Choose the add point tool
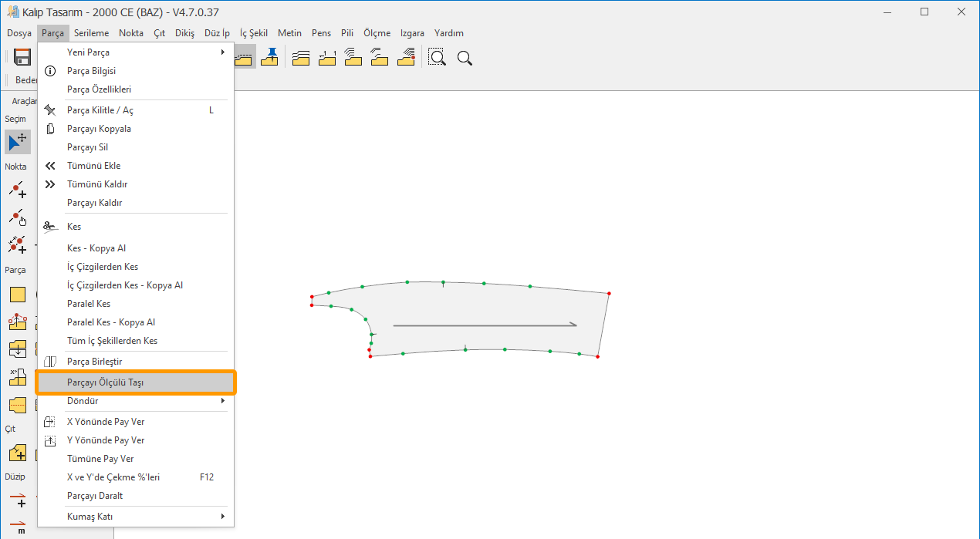Image resolution: width=980 pixels, height=539 pixels. coord(17,190)
